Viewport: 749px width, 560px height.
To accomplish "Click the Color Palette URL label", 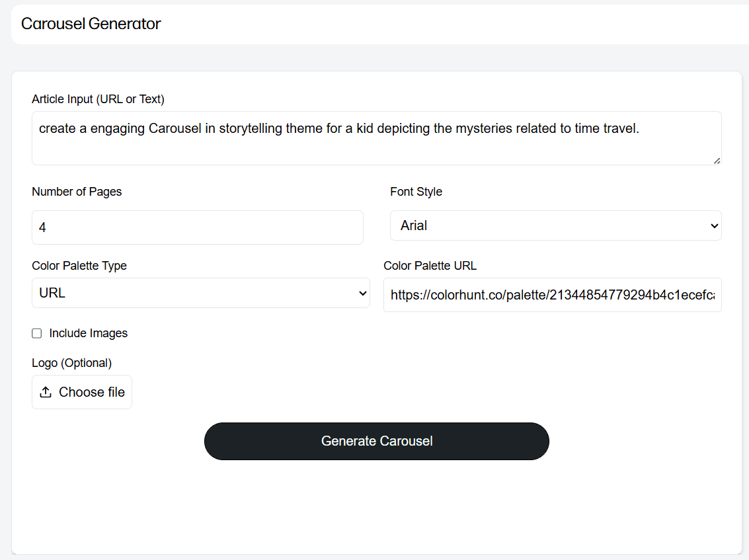I will (430, 266).
